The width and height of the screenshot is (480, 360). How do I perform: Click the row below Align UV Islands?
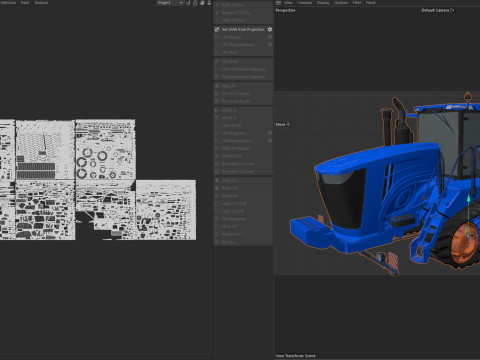coord(243,156)
